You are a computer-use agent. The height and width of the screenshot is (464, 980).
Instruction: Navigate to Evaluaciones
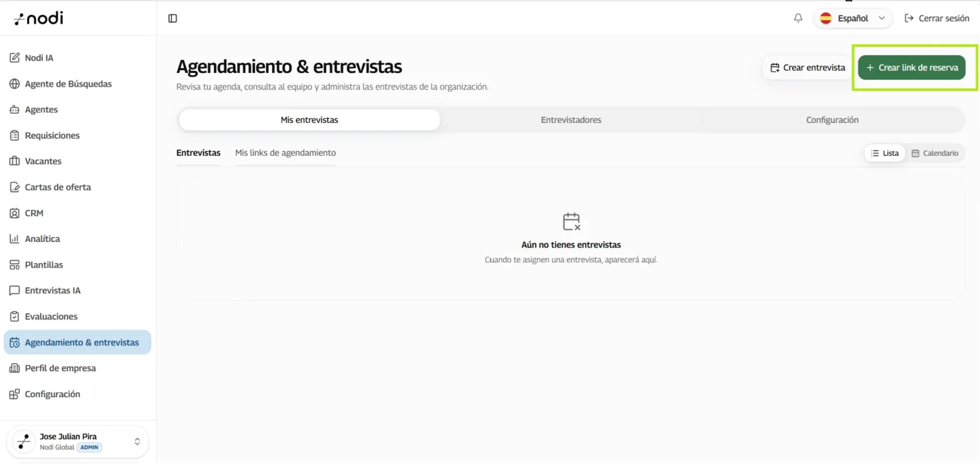[x=77, y=316]
